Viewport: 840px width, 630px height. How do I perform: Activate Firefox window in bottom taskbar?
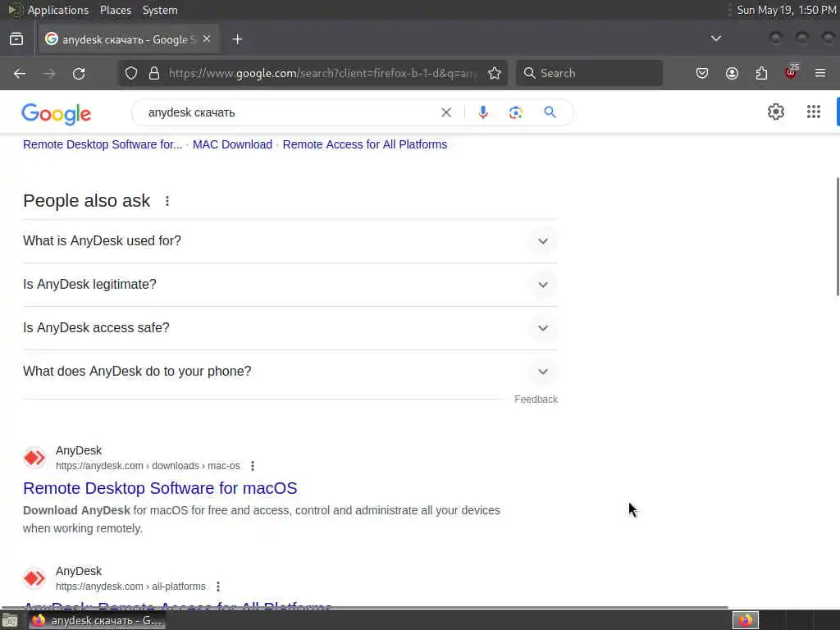[98, 620]
